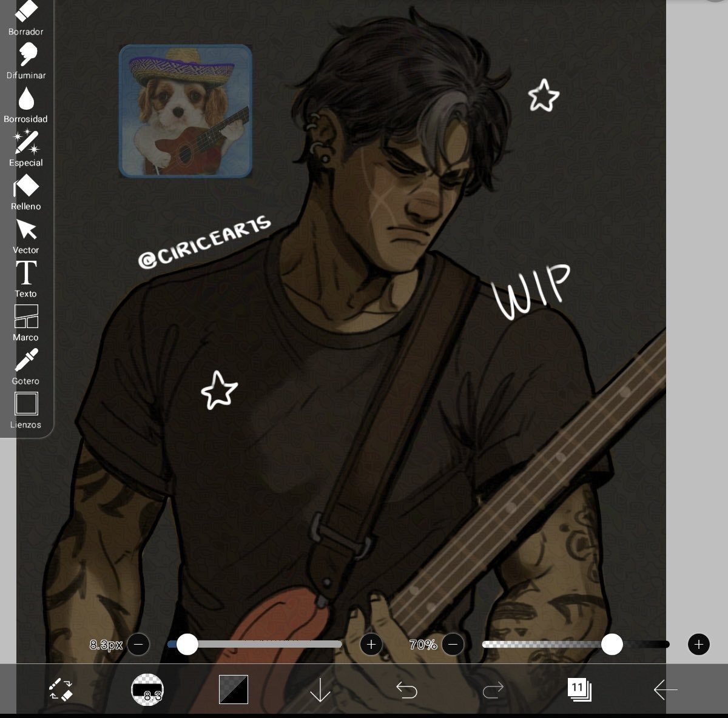
Task: Select the Difuminar smudge tool
Action: pos(25,61)
